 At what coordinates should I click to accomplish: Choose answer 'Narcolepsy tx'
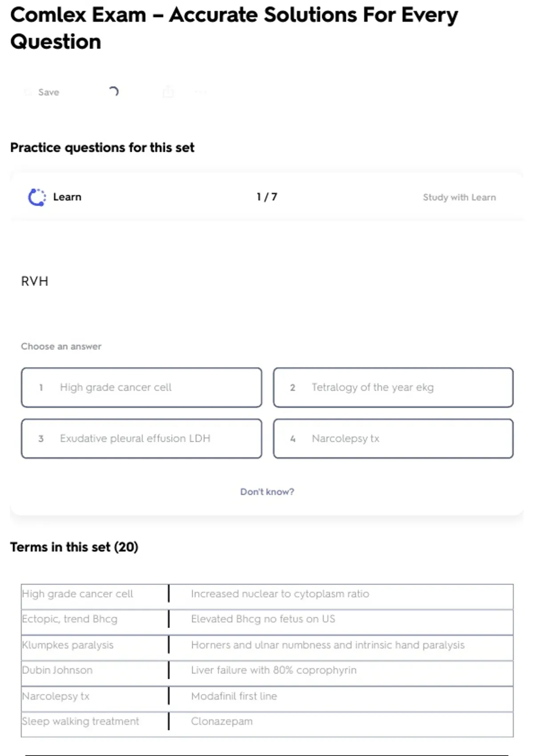pos(393,438)
